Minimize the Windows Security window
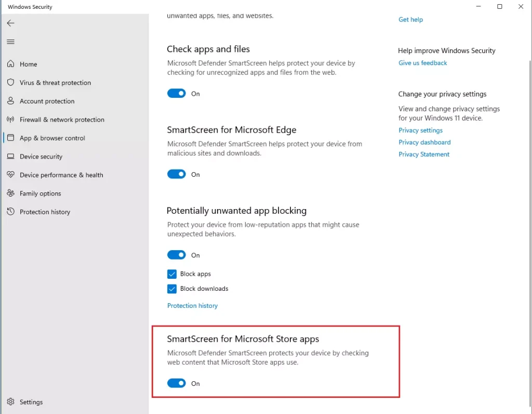This screenshot has width=532, height=414. point(478,6)
